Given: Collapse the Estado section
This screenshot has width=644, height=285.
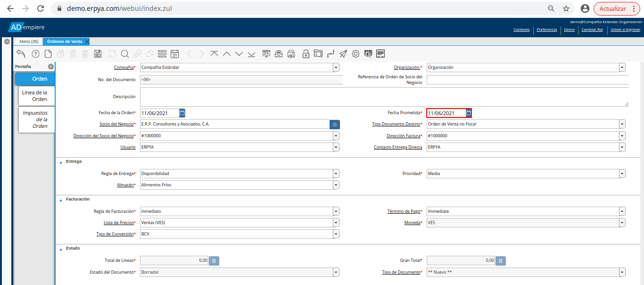Looking at the screenshot, I should (x=60, y=249).
